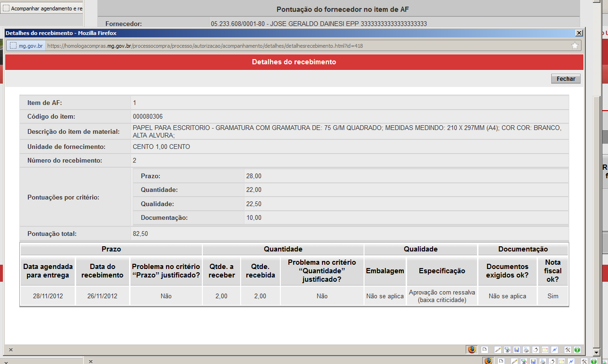Switch to the Acompanhar agendamento background tab

point(43,9)
